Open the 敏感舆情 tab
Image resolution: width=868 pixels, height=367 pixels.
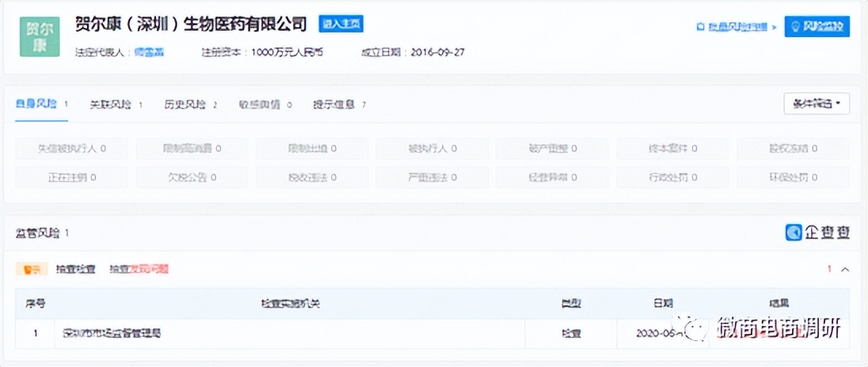[x=266, y=104]
